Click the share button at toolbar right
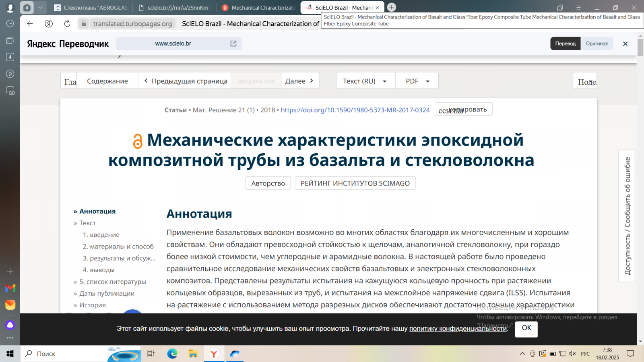Screen dimensions: 644x362 click(x=585, y=81)
